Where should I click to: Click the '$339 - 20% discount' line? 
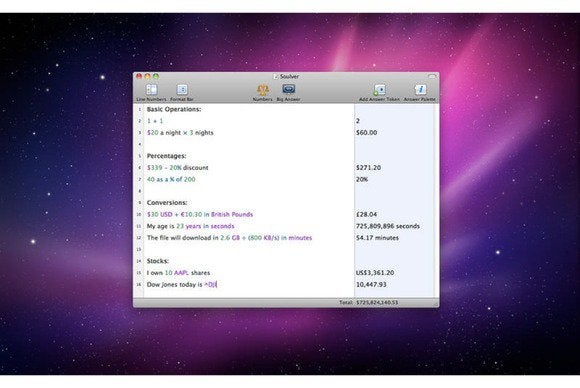click(178, 168)
